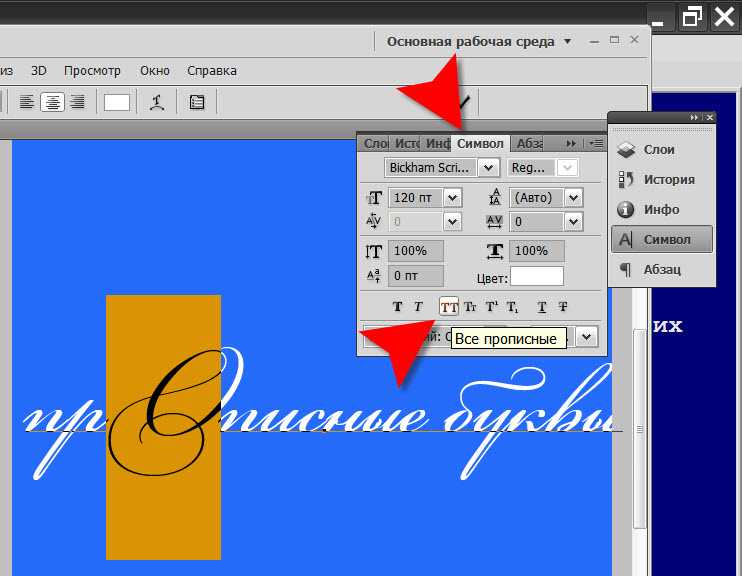Screen dimensions: 742x576
Task: Toggle all caps (Все прописные) button
Action: [x=449, y=307]
